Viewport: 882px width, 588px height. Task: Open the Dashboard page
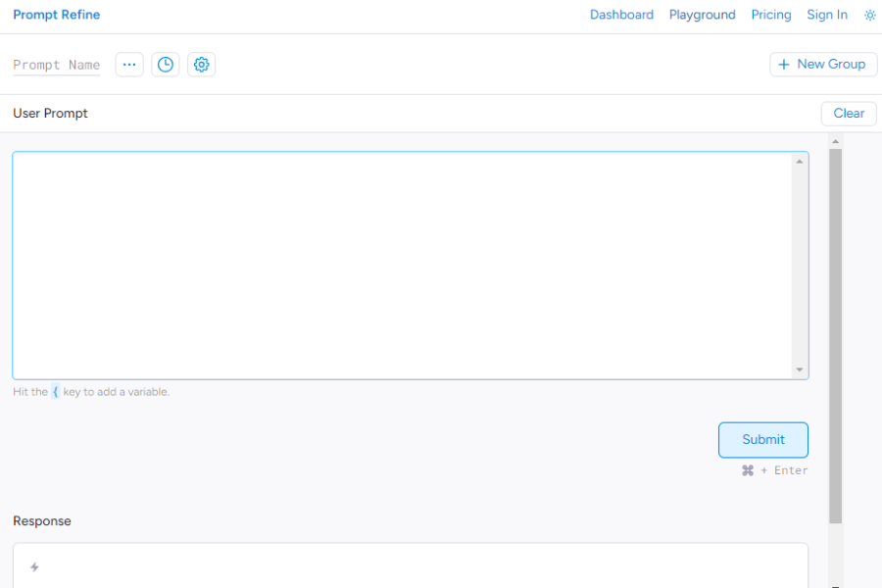621,15
